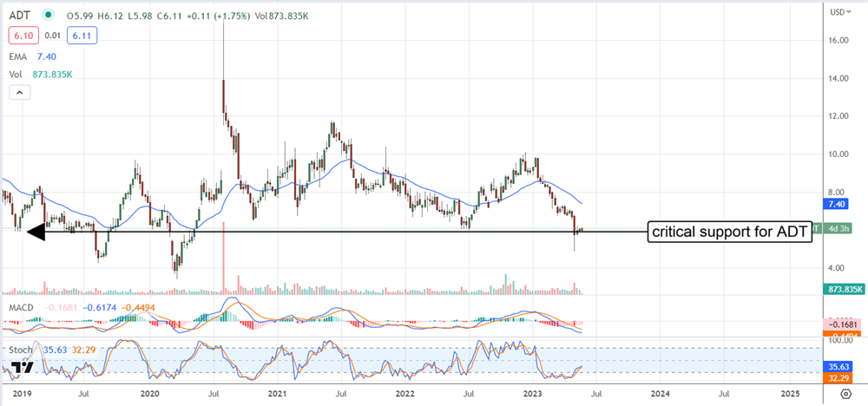Open chart settings hexagon gear icon
The height and width of the screenshot is (406, 868).
tap(845, 394)
